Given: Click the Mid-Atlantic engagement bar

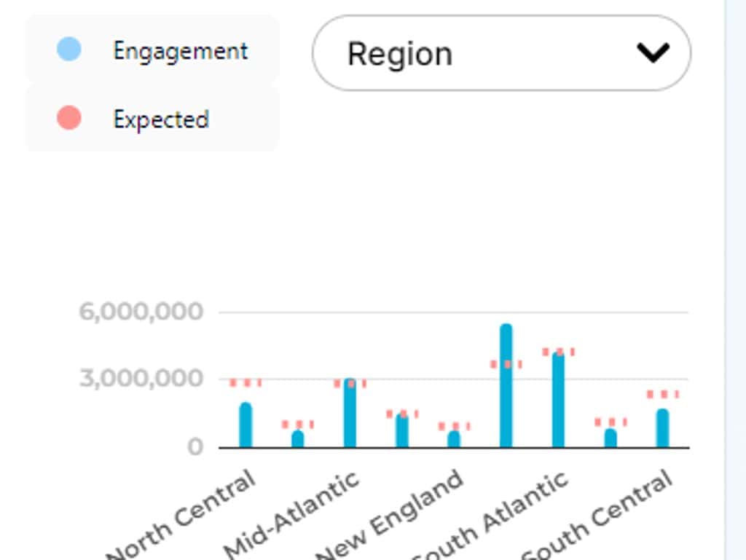Looking at the screenshot, I should [350, 413].
